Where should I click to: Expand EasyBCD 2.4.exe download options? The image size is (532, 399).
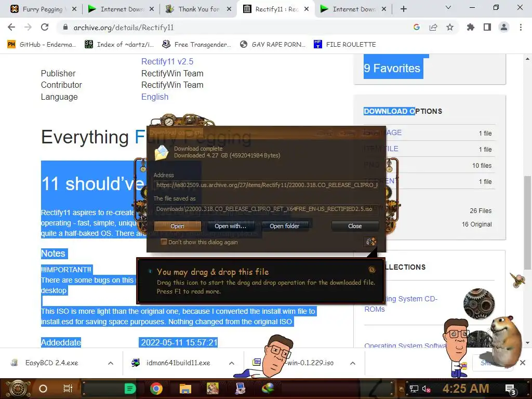pos(111,363)
